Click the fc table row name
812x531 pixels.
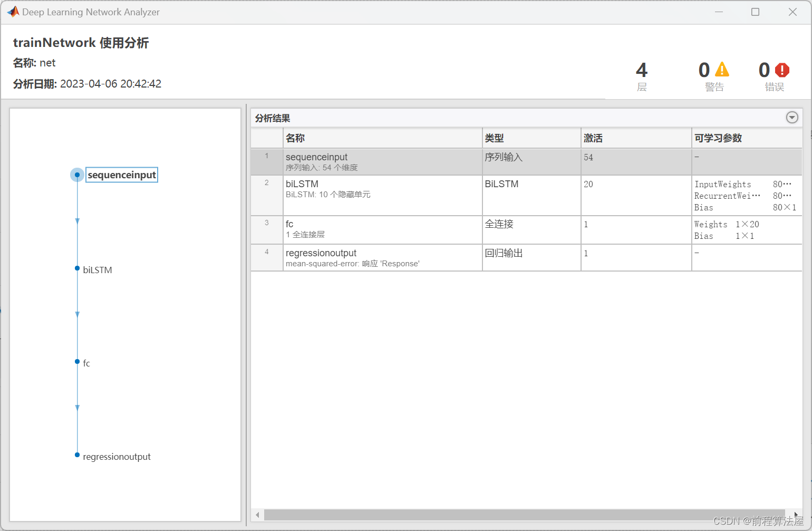[289, 224]
